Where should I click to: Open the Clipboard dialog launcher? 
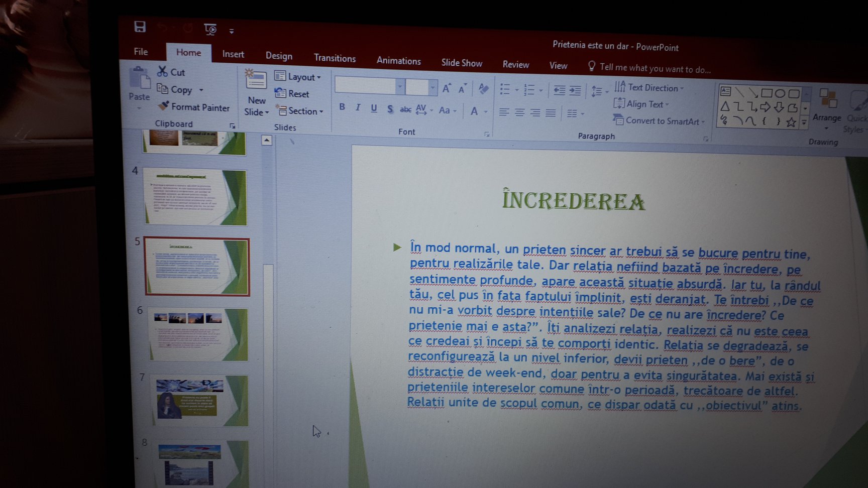pos(232,126)
